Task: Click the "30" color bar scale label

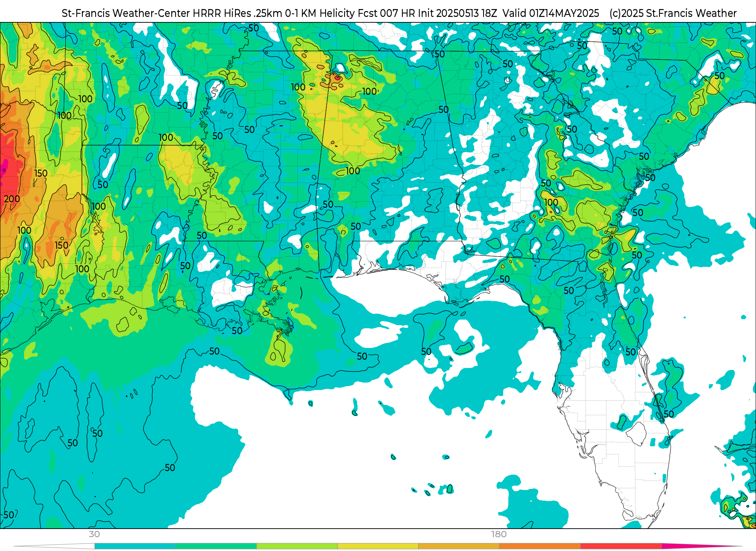Action: click(x=94, y=534)
